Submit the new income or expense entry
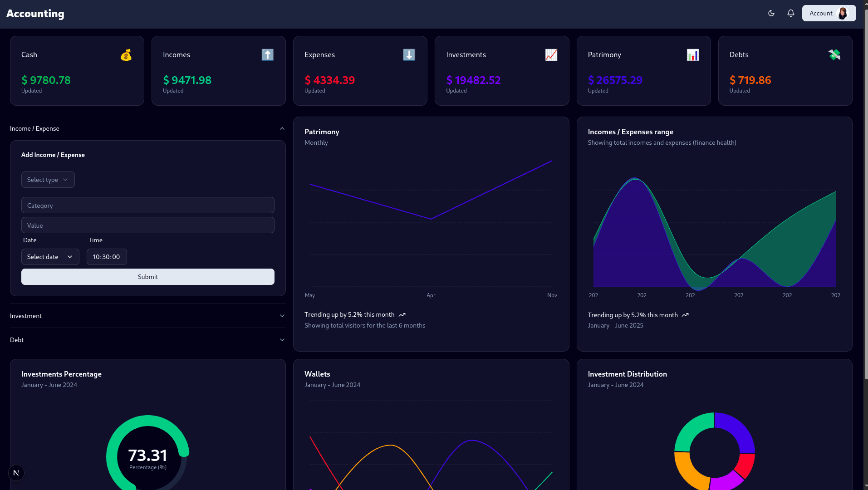 147,277
